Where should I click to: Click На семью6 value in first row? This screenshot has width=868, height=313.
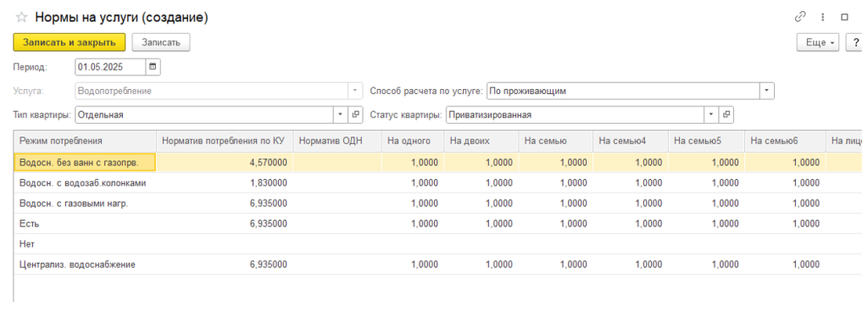pos(786,162)
